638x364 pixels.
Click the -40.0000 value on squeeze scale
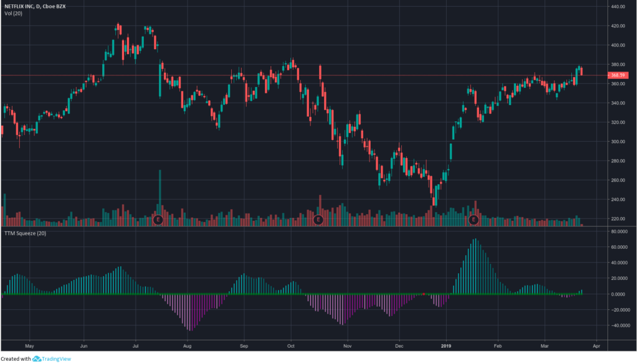point(617,325)
